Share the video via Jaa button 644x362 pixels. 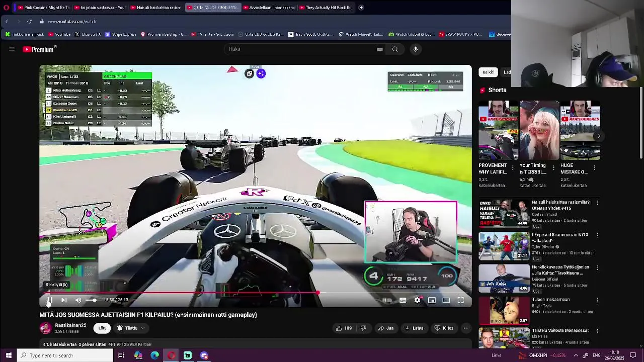[386, 328]
